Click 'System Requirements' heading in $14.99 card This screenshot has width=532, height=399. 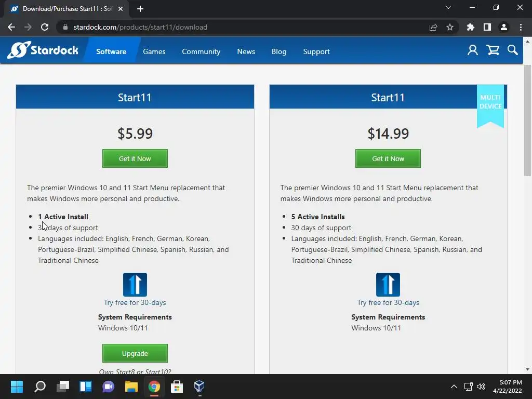point(388,317)
